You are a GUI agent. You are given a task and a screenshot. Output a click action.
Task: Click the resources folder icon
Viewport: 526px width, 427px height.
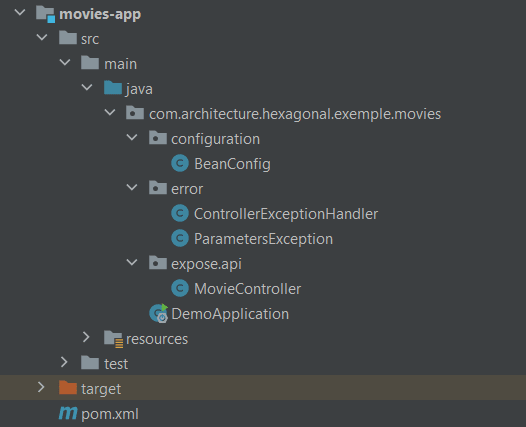113,338
